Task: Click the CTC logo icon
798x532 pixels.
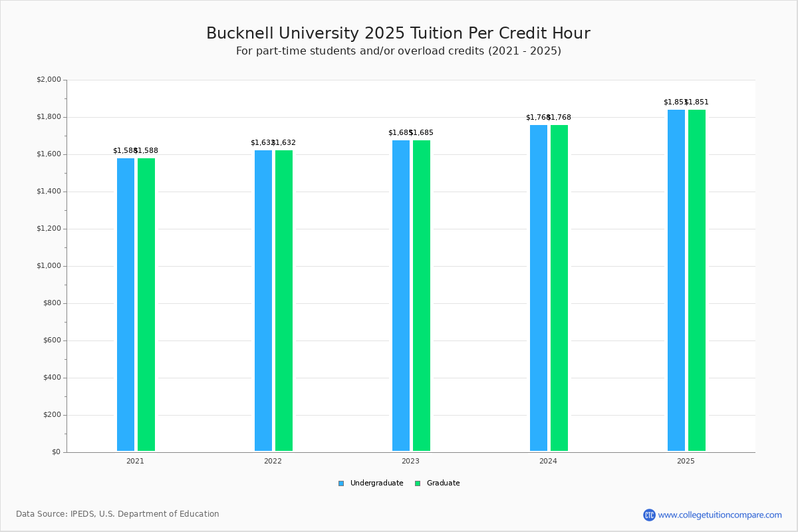Action: click(x=649, y=515)
